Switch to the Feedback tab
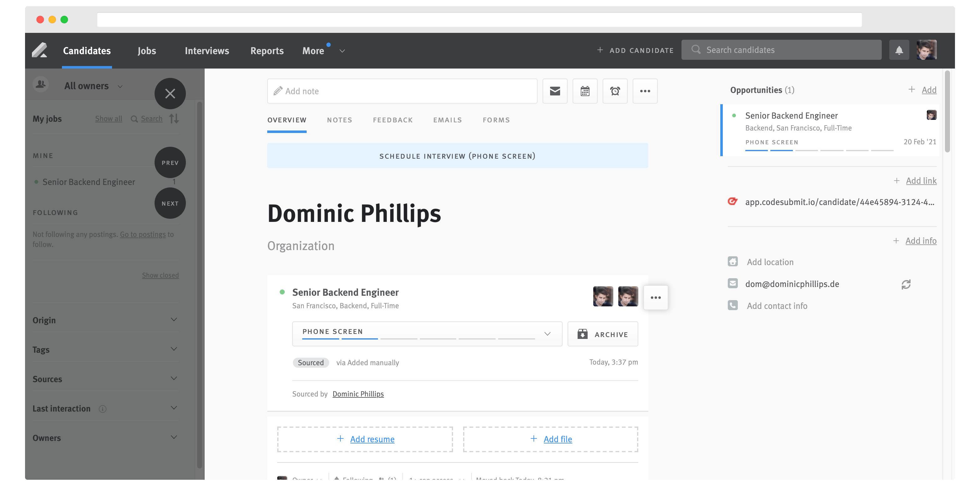Viewport: 980px width, 486px height. click(393, 120)
